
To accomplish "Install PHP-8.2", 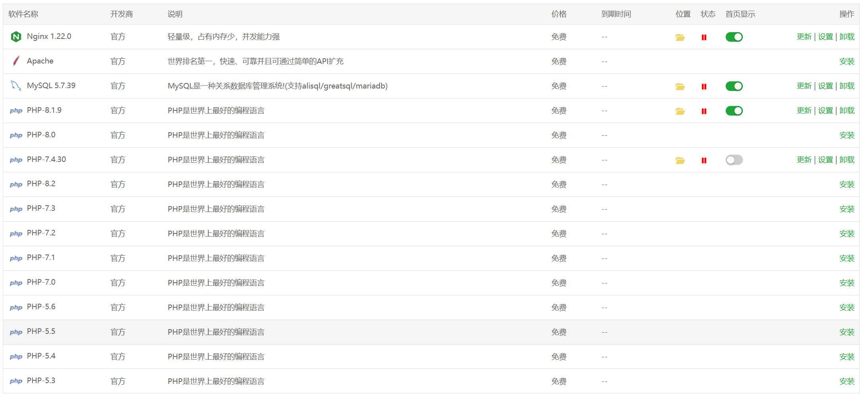I will coord(847,185).
